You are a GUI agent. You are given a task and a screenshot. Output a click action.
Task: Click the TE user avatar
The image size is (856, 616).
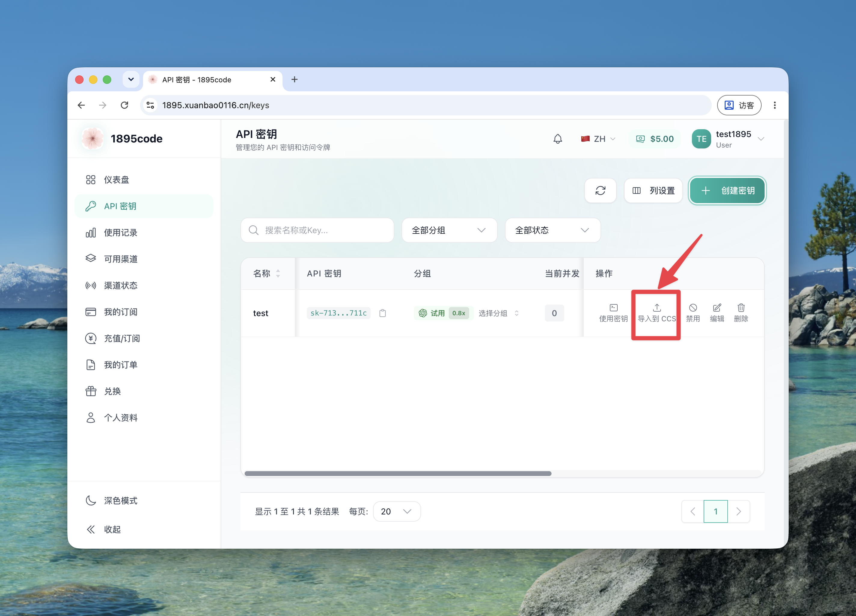(x=701, y=139)
